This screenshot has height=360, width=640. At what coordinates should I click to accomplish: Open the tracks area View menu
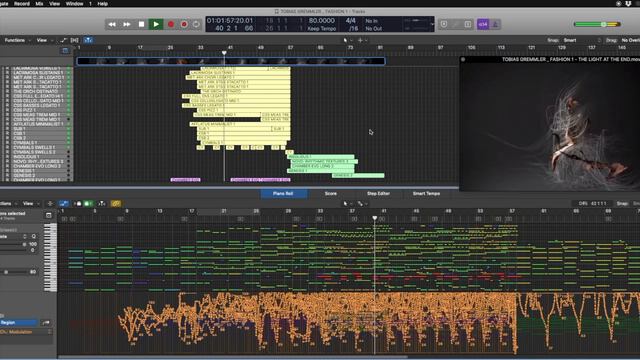tap(43, 40)
